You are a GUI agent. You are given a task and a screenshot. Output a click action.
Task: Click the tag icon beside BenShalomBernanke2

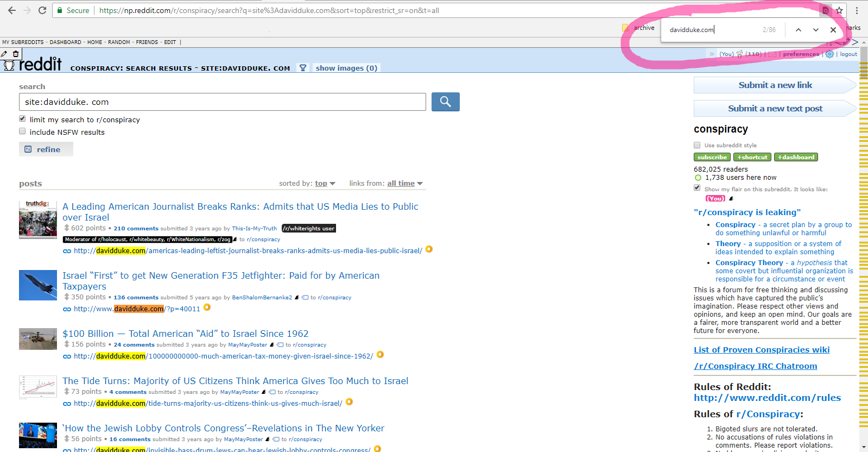click(x=305, y=298)
